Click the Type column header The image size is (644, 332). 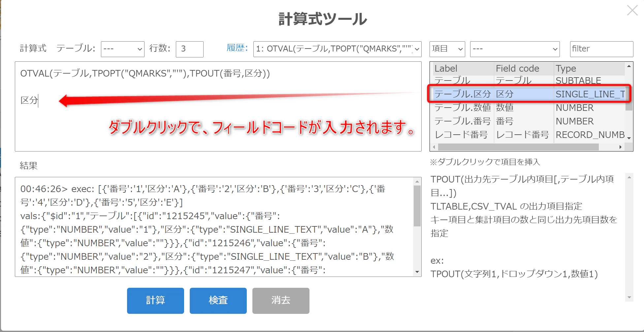tap(589, 69)
